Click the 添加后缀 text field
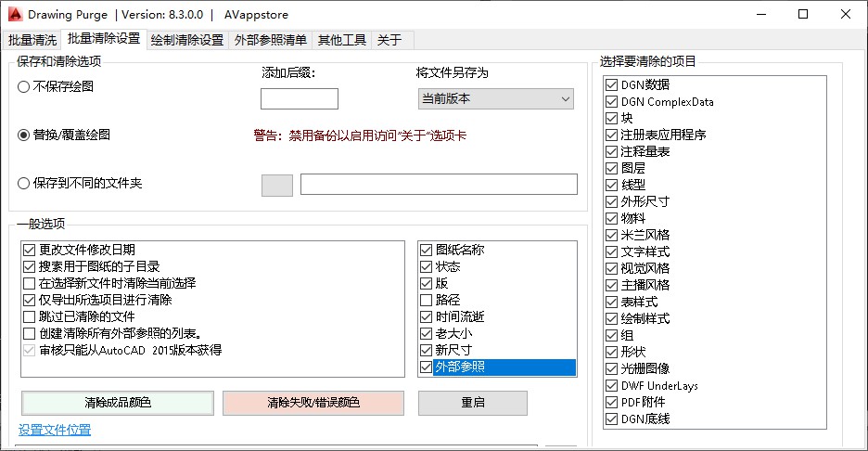This screenshot has width=868, height=451. (299, 98)
